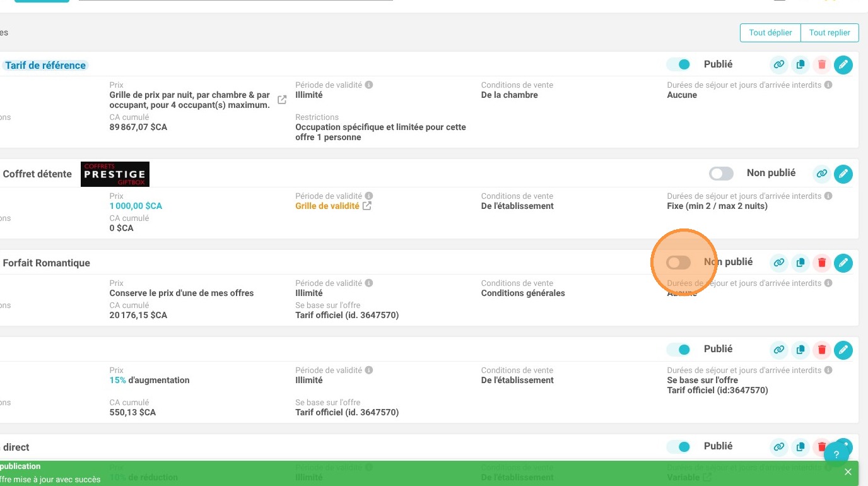Copy link of the 15% d'augmentation offer
Viewport: 868px width, 486px height.
click(779, 350)
